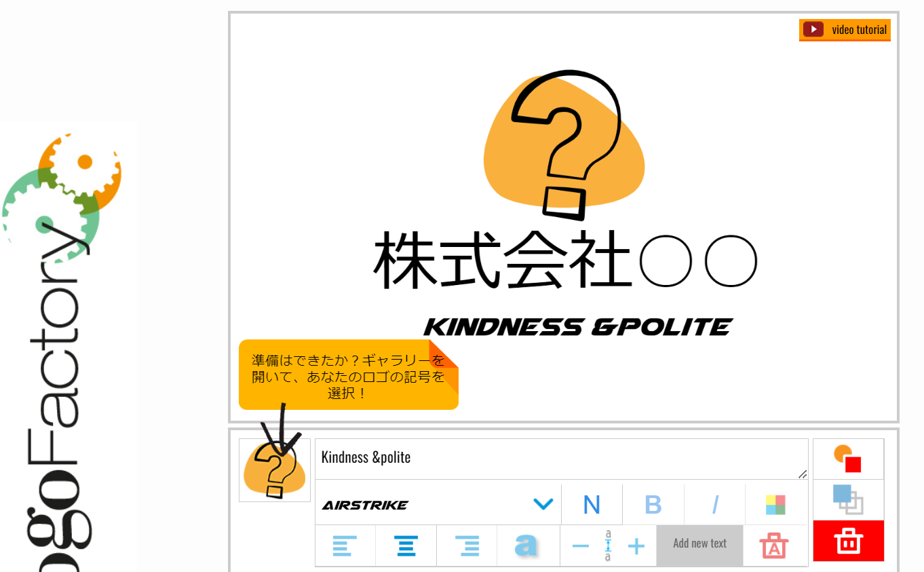Image resolution: width=924 pixels, height=572 pixels.
Task: Delete the selected text with the trash-A icon
Action: (x=774, y=546)
